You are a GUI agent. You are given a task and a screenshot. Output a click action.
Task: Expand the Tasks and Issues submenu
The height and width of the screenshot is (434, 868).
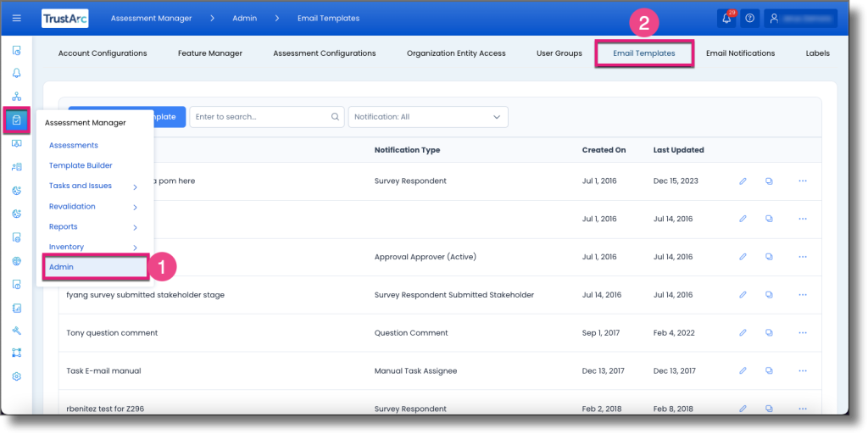(135, 187)
